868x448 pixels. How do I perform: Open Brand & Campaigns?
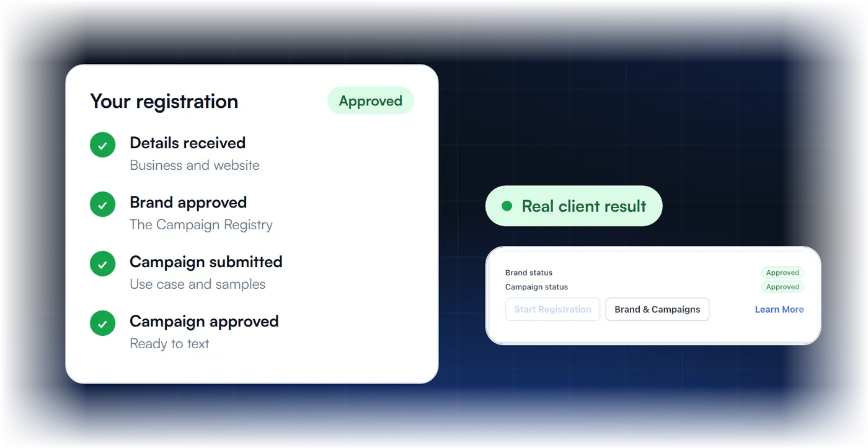tap(657, 309)
